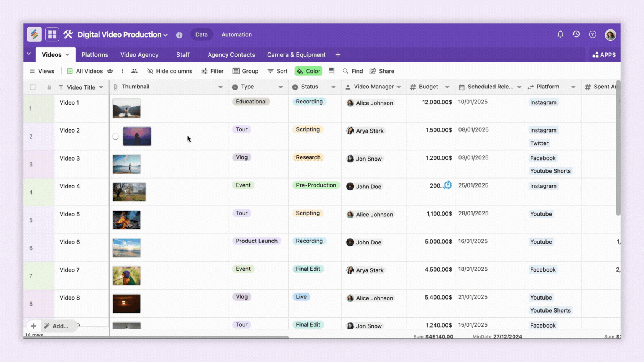Select the Data mode tab
Image resolution: width=644 pixels, height=362 pixels.
click(x=201, y=34)
